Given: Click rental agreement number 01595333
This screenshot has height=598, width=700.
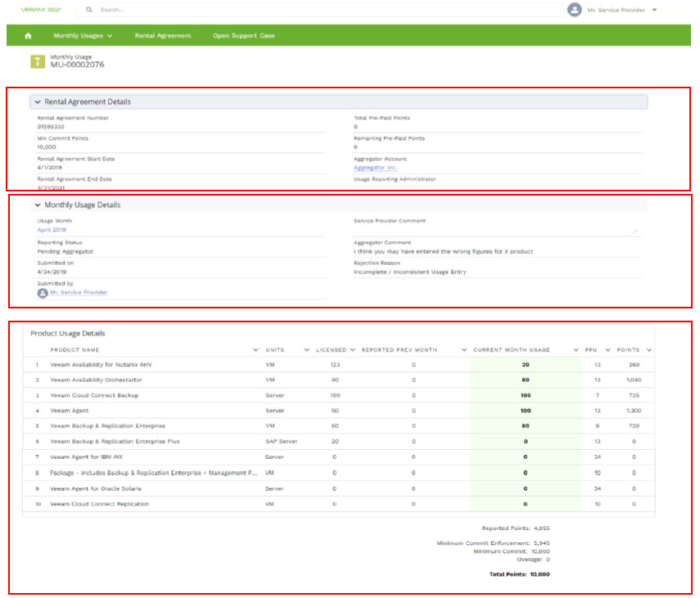Looking at the screenshot, I should [51, 127].
